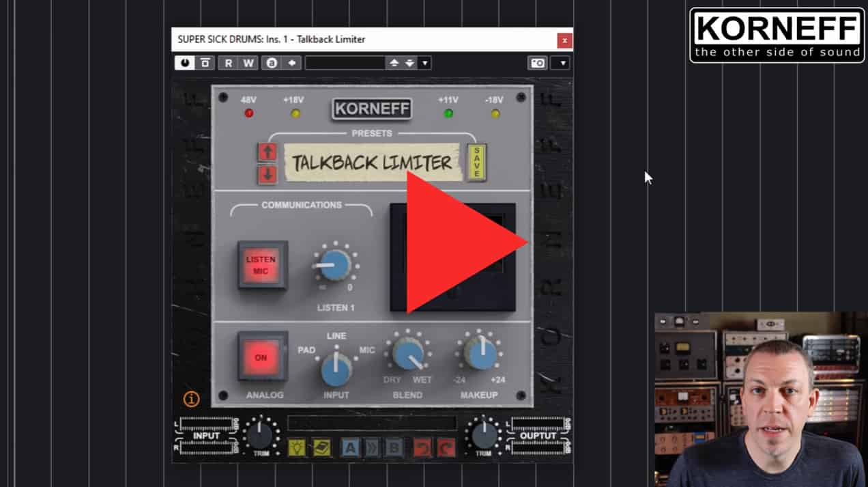Click the black display bar above A/B buttons
The width and height of the screenshot is (868, 487).
click(372, 423)
